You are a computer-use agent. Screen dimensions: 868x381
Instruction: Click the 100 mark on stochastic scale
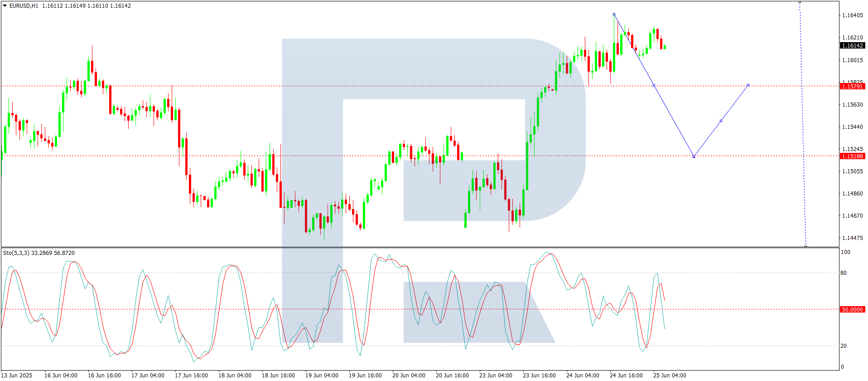click(845, 252)
